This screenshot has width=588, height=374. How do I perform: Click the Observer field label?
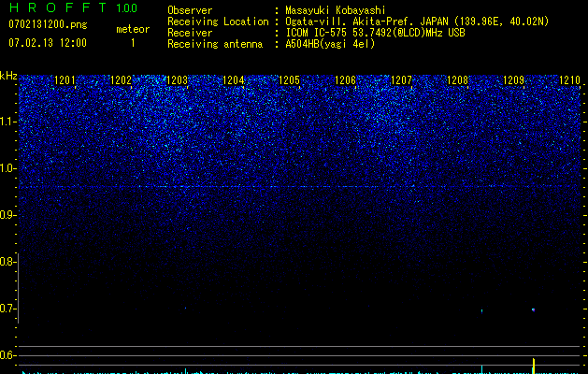(190, 10)
